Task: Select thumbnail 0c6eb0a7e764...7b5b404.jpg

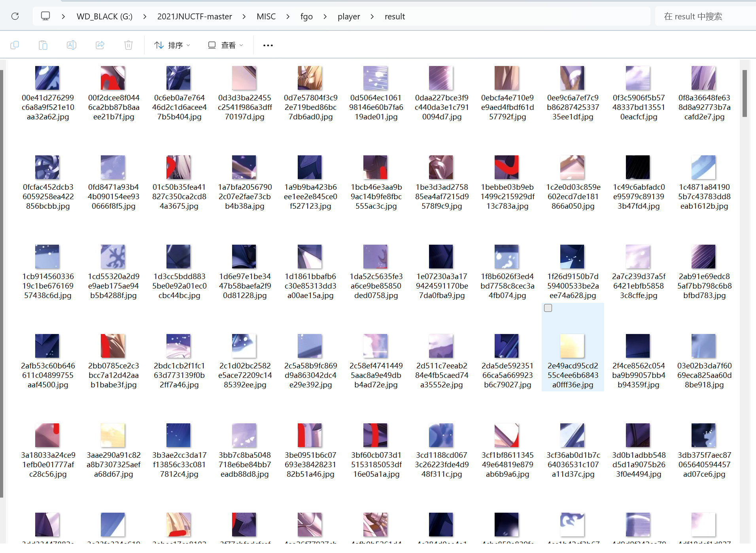Action: [178, 78]
